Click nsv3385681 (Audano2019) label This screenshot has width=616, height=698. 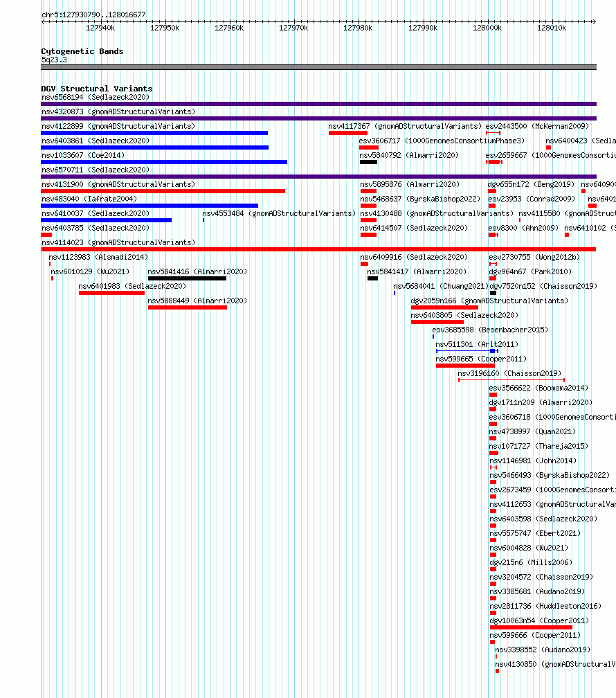coord(537,591)
